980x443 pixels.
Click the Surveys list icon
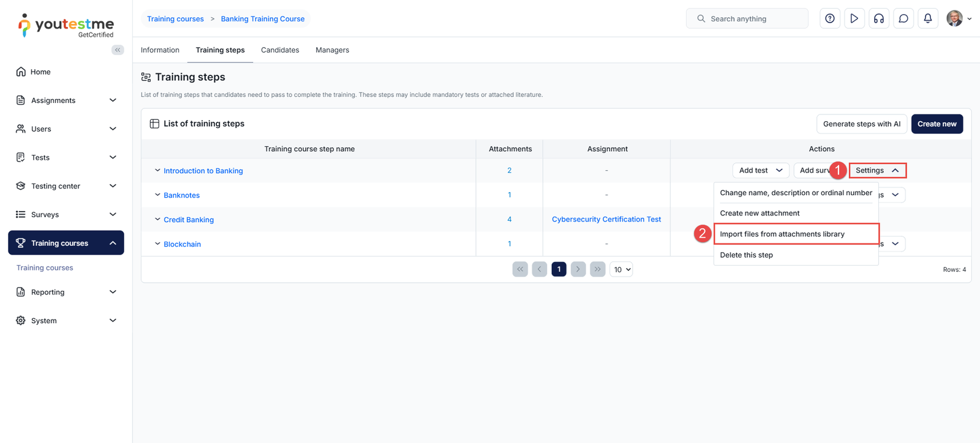coord(21,214)
